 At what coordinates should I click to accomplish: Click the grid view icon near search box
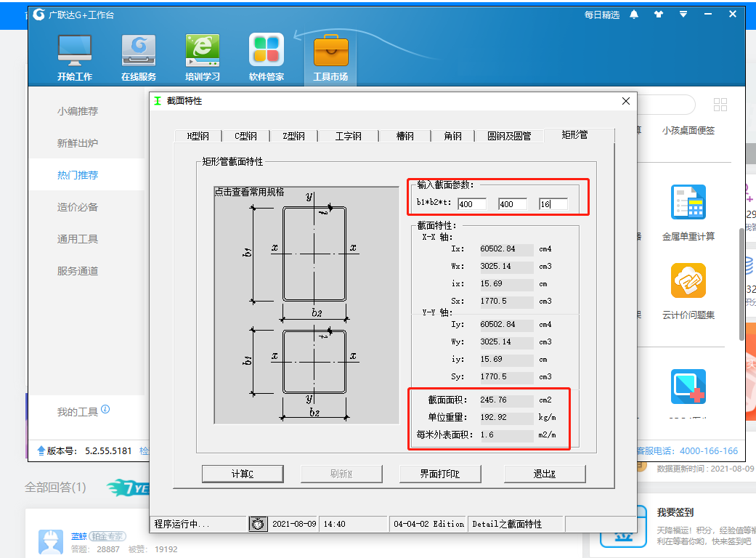pyautogui.click(x=720, y=105)
